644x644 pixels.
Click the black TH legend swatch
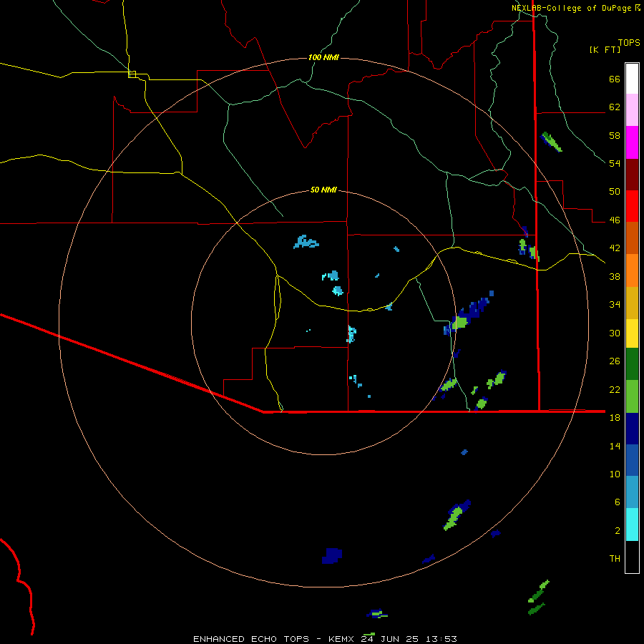coord(632,557)
